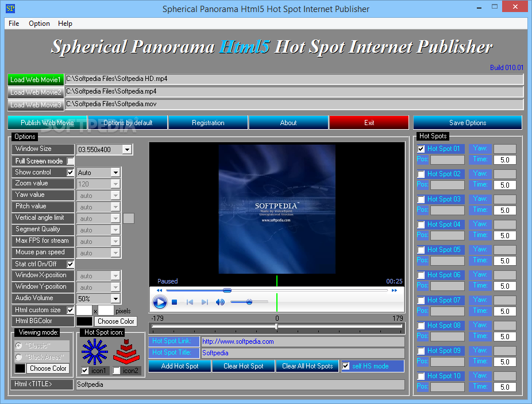Click the About button
The height and width of the screenshot is (404, 532).
pyautogui.click(x=288, y=123)
